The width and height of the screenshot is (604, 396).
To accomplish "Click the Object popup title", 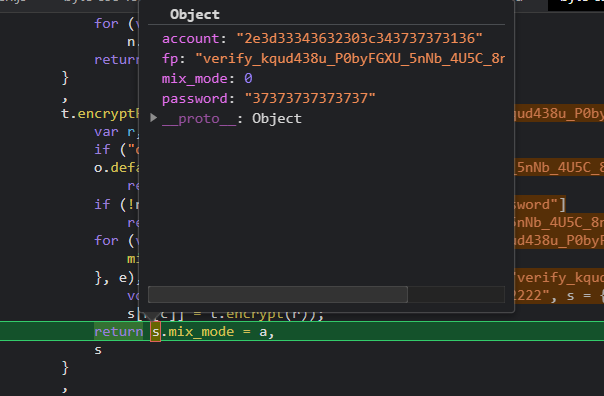I will tap(195, 15).
